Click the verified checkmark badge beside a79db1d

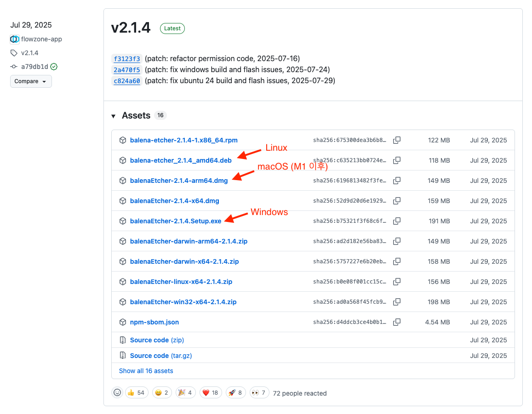coord(54,67)
